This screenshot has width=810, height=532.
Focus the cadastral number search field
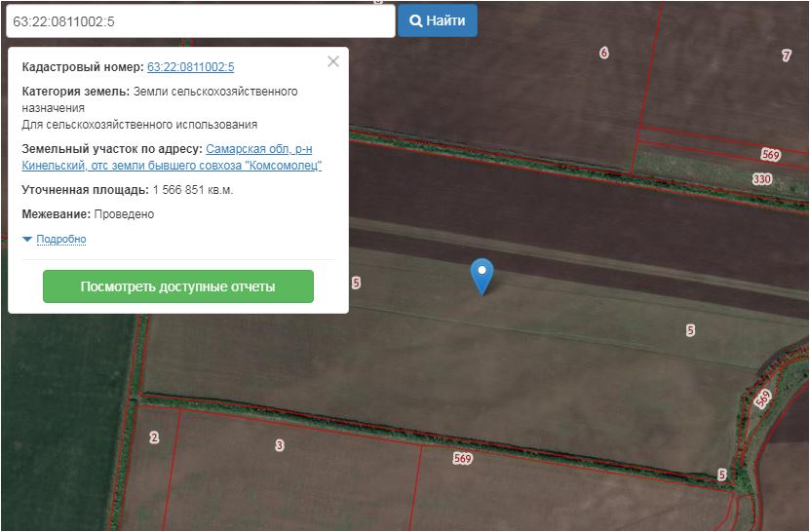point(201,21)
